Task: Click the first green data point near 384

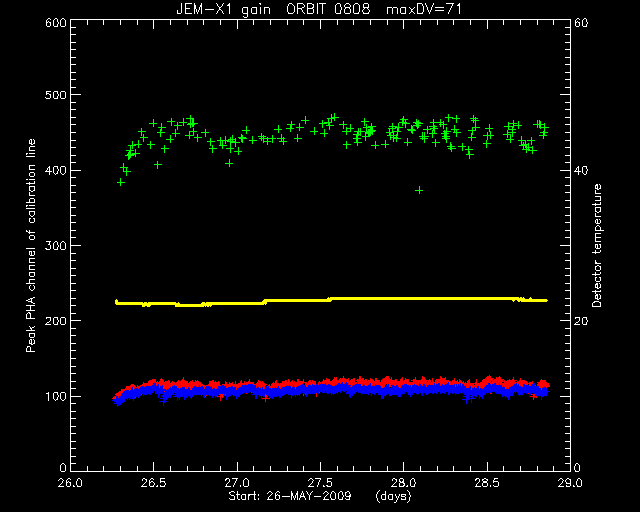Action: coord(121,182)
